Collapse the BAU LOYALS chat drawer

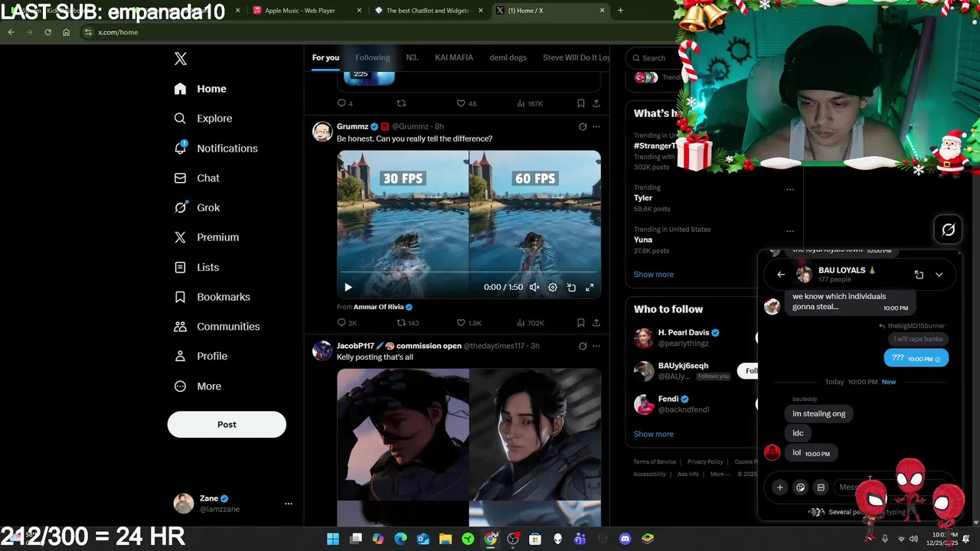(939, 275)
